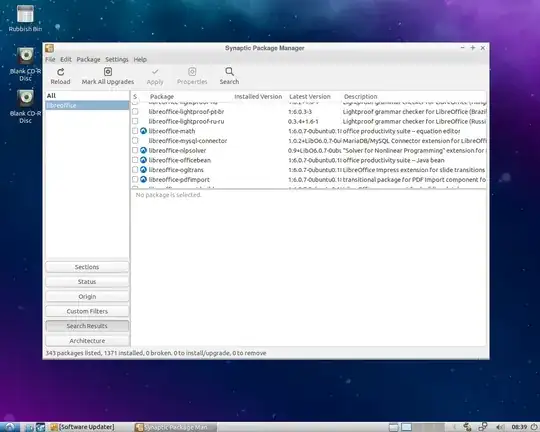The height and width of the screenshot is (432, 540).
Task: Click Ubuntu status icon for libreoffice-nlpsolver
Action: (x=143, y=150)
